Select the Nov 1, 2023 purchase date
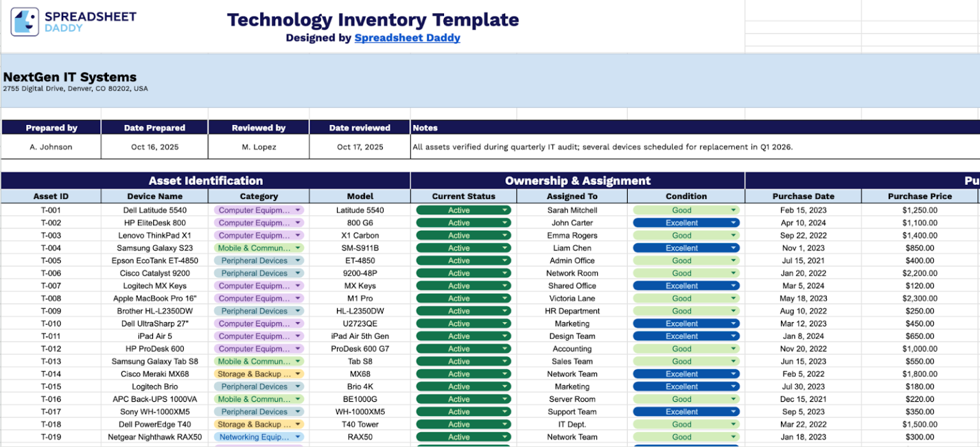 (x=803, y=247)
